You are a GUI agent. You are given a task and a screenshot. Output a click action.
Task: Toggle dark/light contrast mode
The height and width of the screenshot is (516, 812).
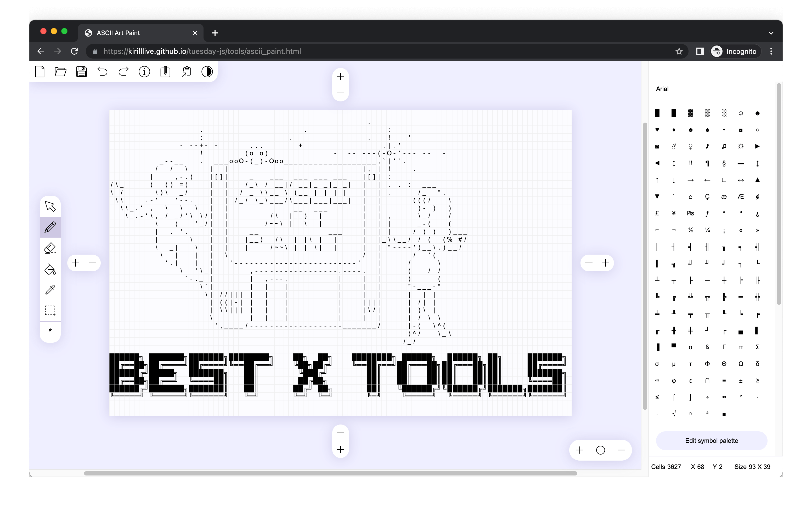207,71
